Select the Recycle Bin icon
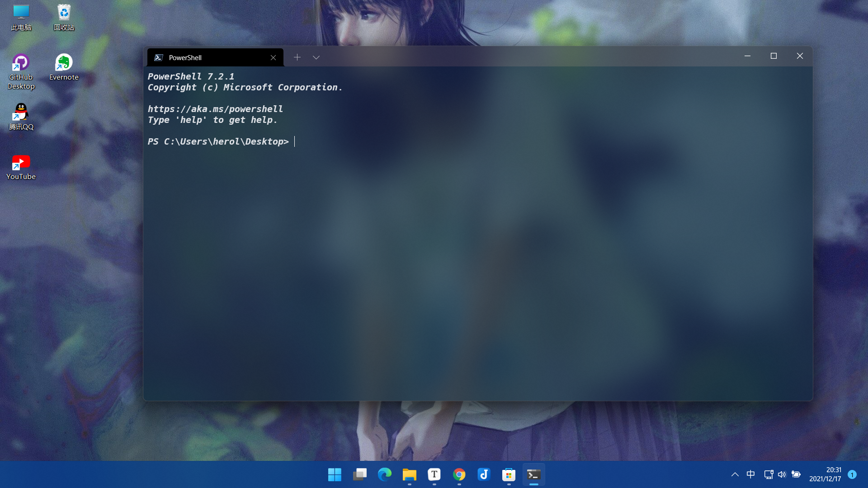The height and width of the screenshot is (488, 868). tap(64, 18)
